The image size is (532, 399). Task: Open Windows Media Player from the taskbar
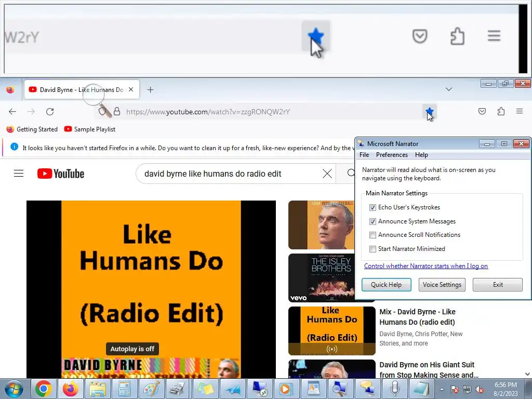(286, 389)
